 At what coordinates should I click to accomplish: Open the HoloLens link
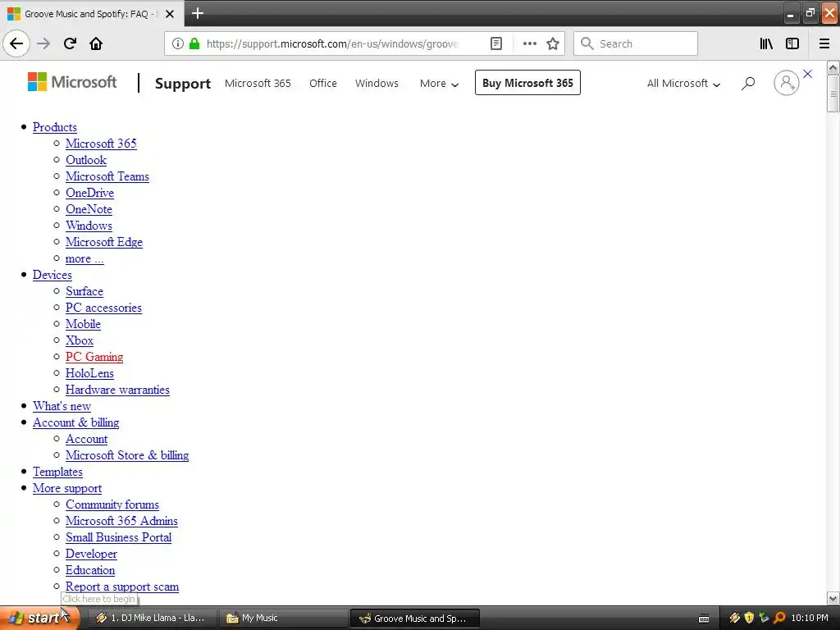pyautogui.click(x=89, y=373)
